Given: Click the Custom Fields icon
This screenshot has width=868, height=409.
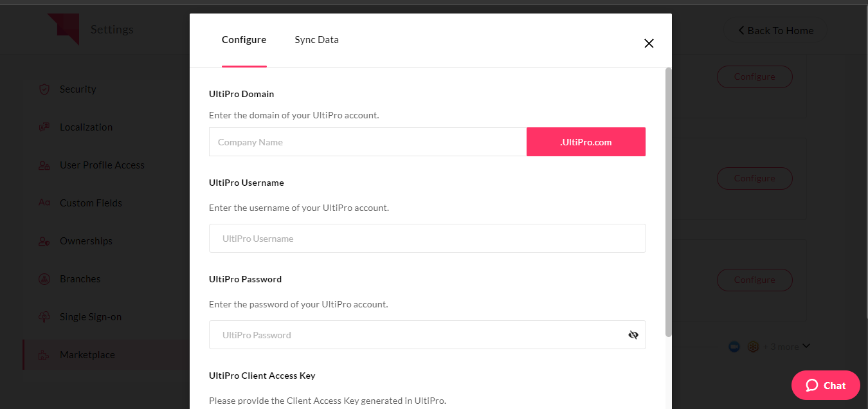Looking at the screenshot, I should click(44, 203).
